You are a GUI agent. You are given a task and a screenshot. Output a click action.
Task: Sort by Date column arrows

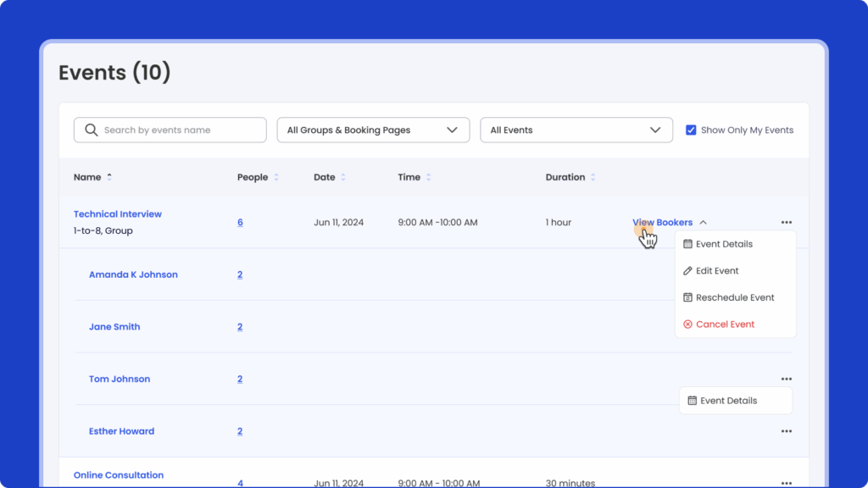click(344, 177)
